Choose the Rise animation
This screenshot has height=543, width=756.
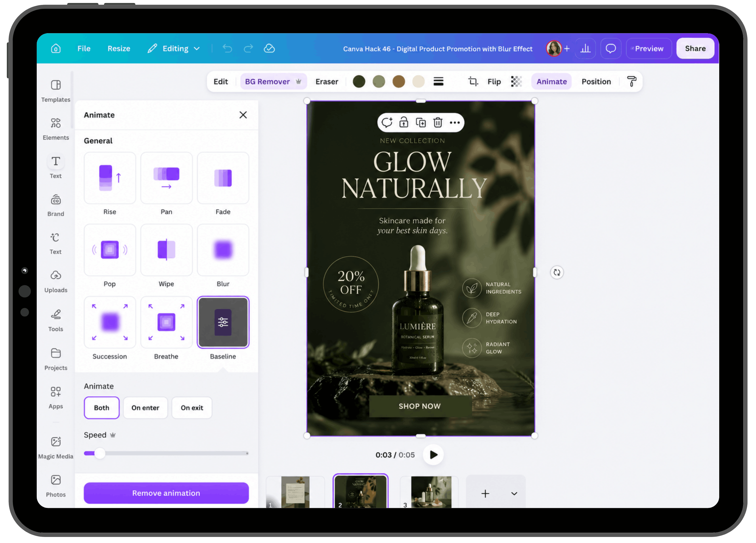pos(110,178)
